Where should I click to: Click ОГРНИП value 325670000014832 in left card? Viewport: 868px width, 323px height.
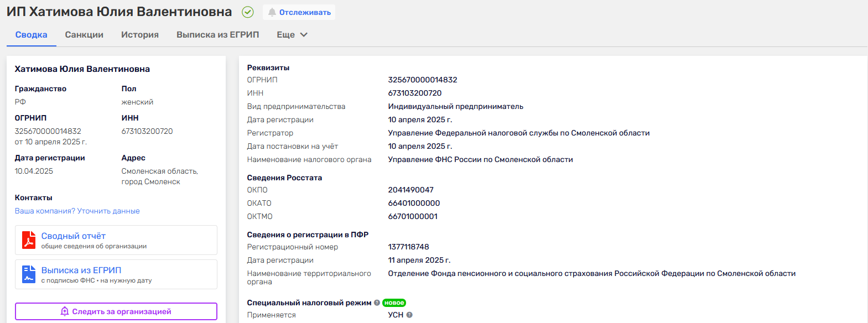click(48, 131)
